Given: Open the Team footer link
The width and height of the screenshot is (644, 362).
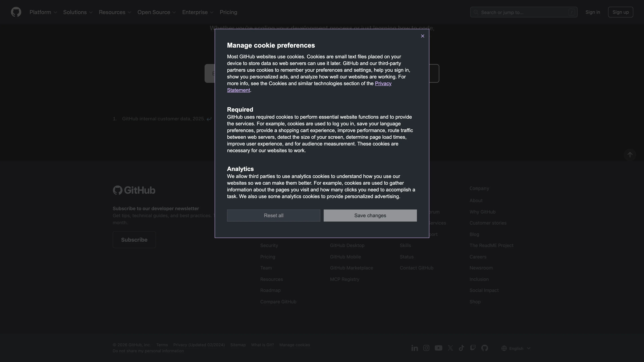Looking at the screenshot, I should coord(266,268).
